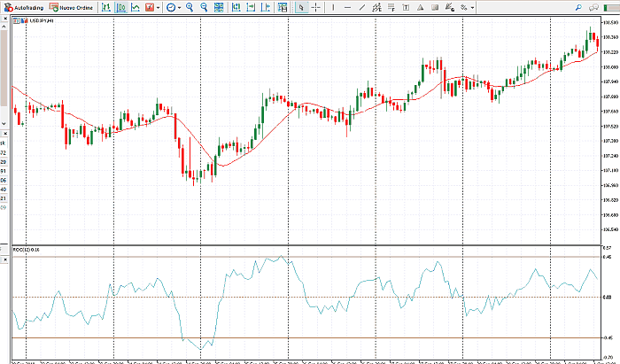Switch to line chart view

136,7
